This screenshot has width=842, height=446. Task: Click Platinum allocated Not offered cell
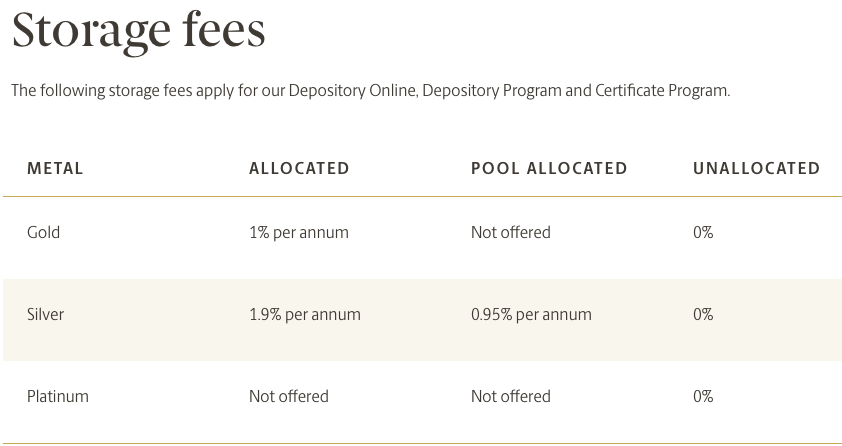tap(289, 396)
